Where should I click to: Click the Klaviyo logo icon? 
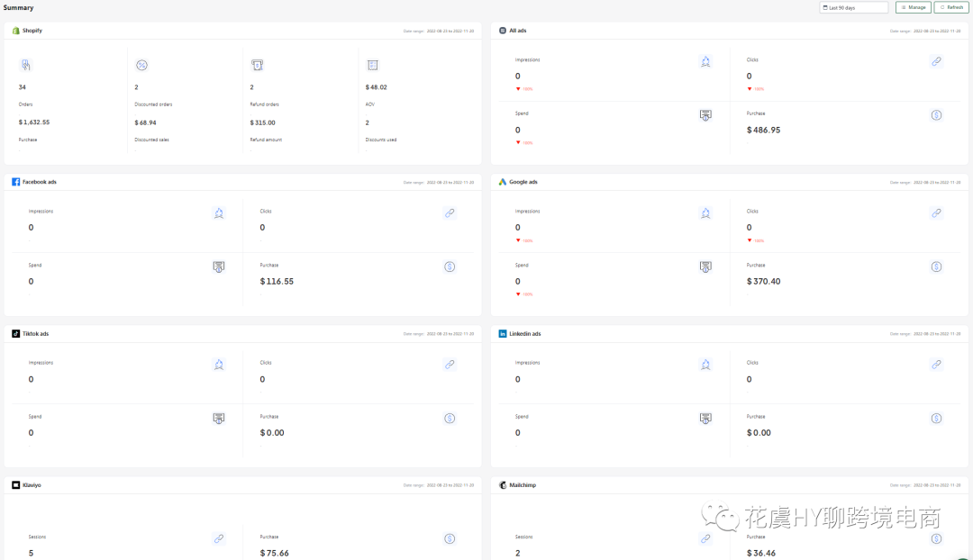[x=15, y=485]
